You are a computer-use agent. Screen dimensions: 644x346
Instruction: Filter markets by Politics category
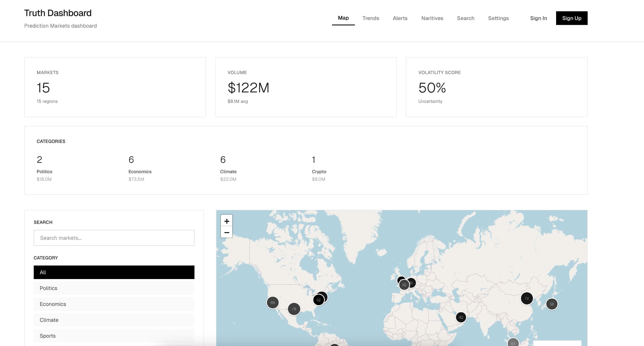coord(114,288)
